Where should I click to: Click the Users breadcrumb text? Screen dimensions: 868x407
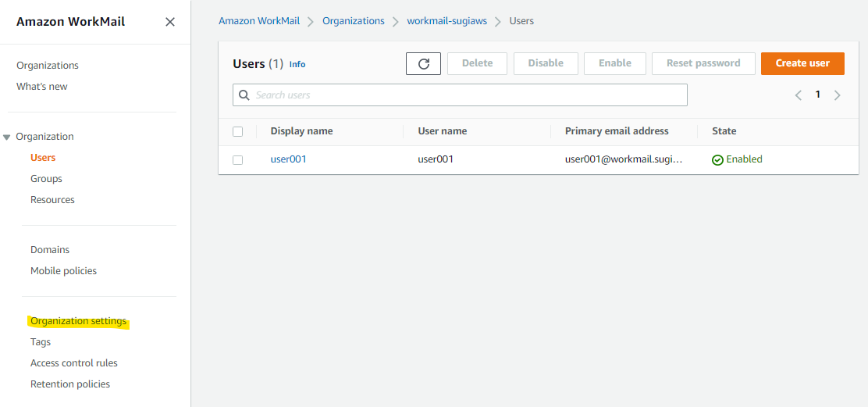tap(521, 21)
